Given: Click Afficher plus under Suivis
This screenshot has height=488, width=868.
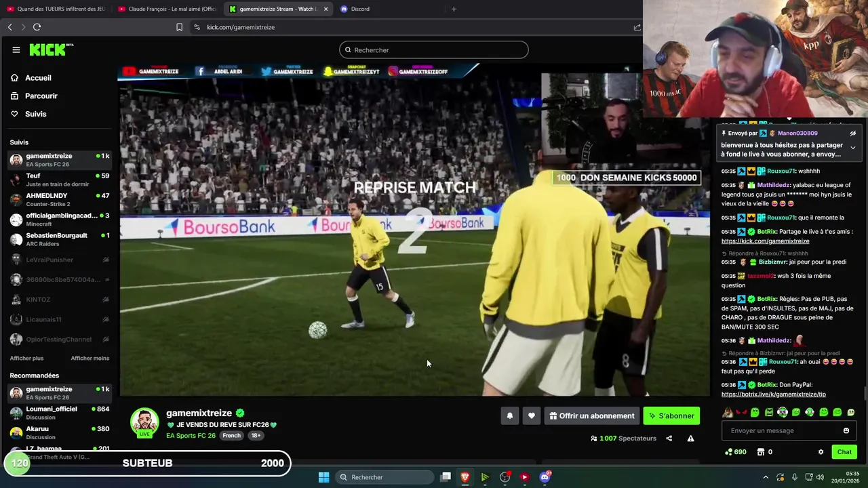Looking at the screenshot, I should click(26, 359).
